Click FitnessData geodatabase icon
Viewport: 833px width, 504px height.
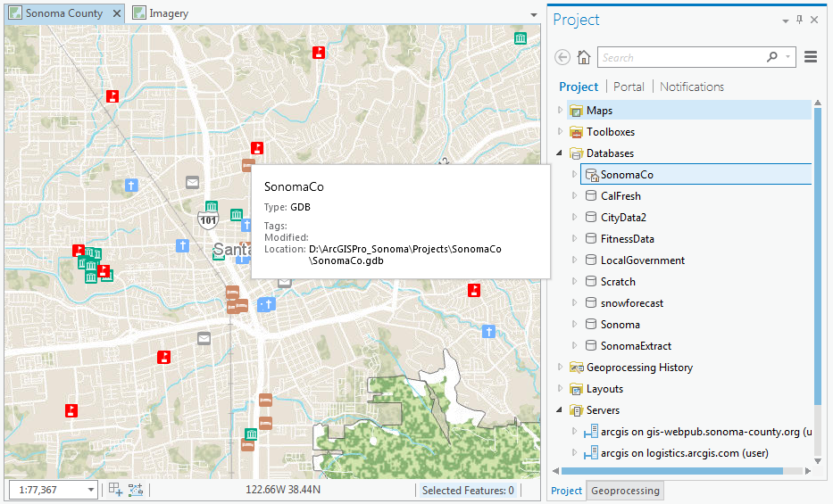[x=591, y=238]
